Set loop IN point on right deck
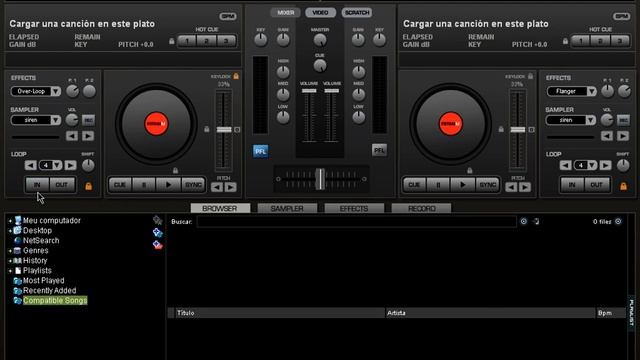Image resolution: width=640 pixels, height=360 pixels. coord(572,185)
